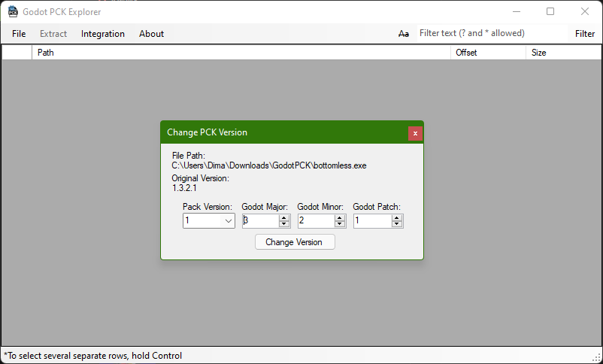Viewport: 603px width, 364px height.
Task: Click inside the Godot Patch field
Action: click(x=372, y=221)
